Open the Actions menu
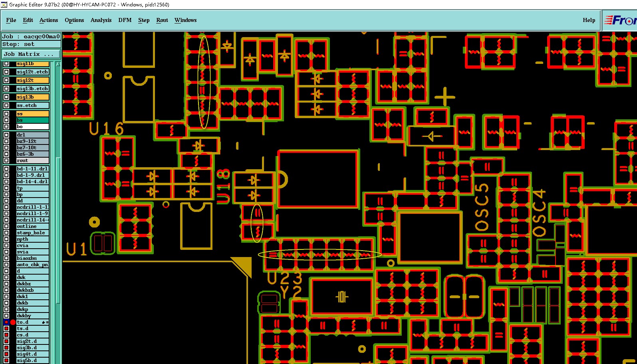 (x=49, y=20)
